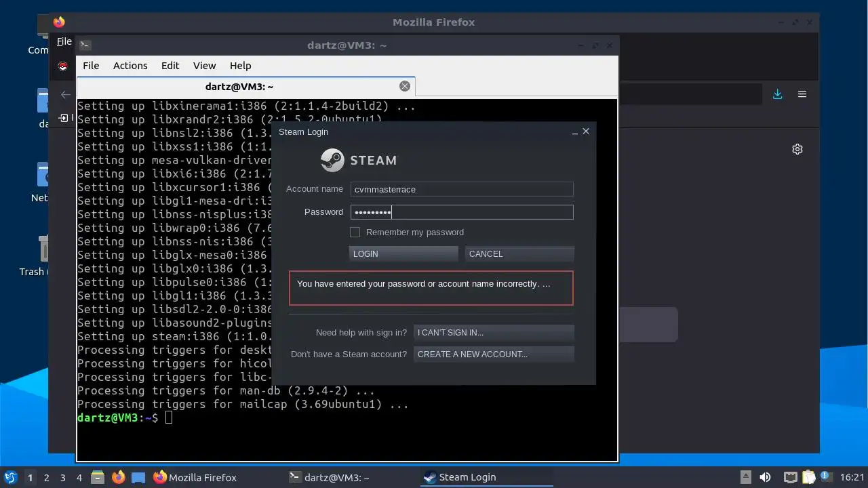Open the network icon in the system tray

pyautogui.click(x=790, y=477)
